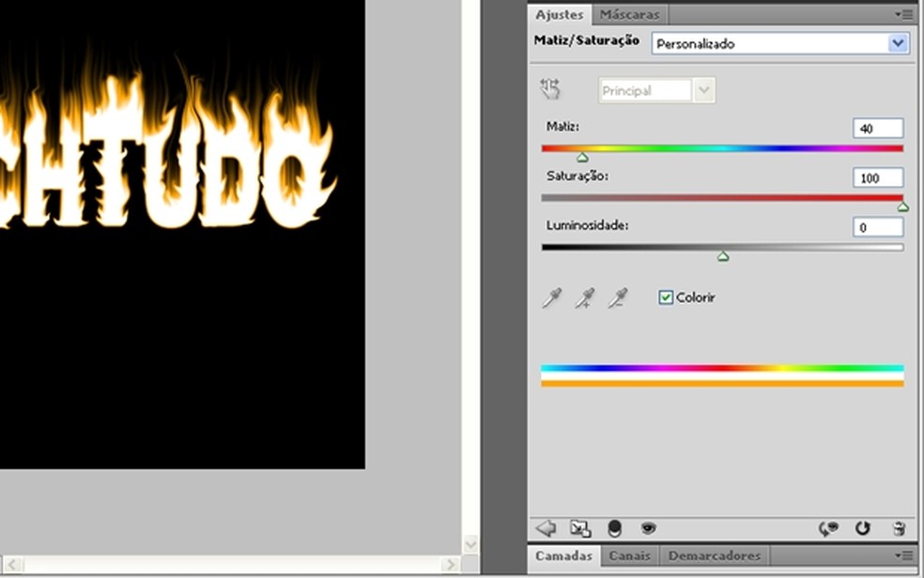
Task: Open the Camadas tab
Action: [x=564, y=555]
